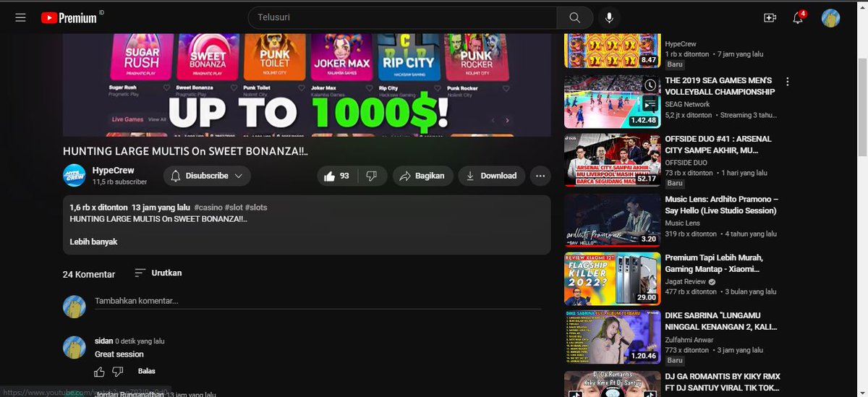Screen dimensions: 868x397
Task: Click the video title HUNTING LARGE MULTIS
Action: coord(186,152)
